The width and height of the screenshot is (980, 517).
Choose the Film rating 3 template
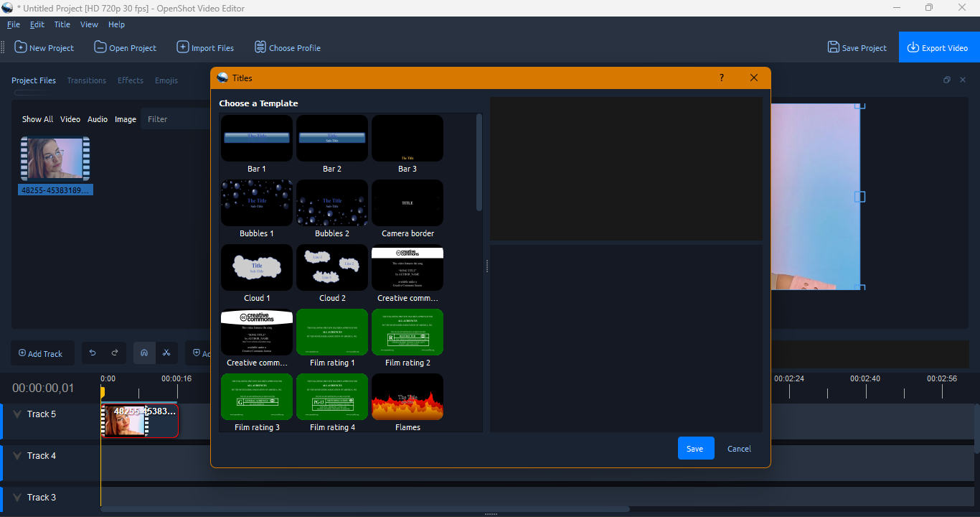pos(257,403)
